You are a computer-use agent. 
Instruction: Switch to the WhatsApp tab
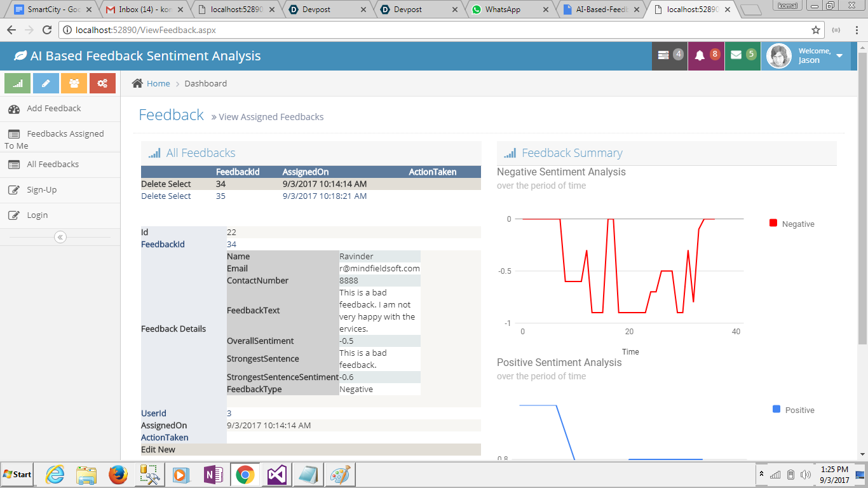coord(510,10)
